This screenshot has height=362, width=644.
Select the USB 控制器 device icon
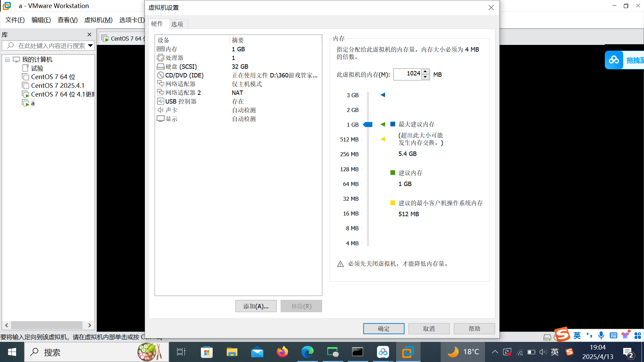point(160,101)
